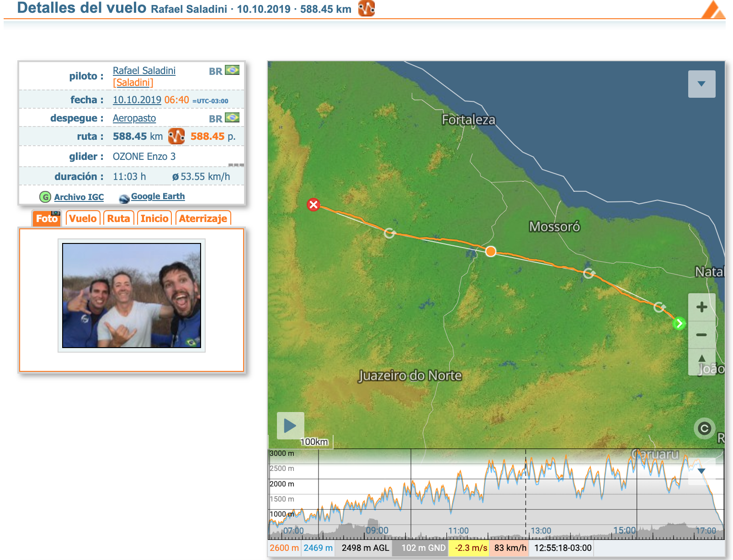Expand the altitude chart options arrow

pyautogui.click(x=701, y=471)
